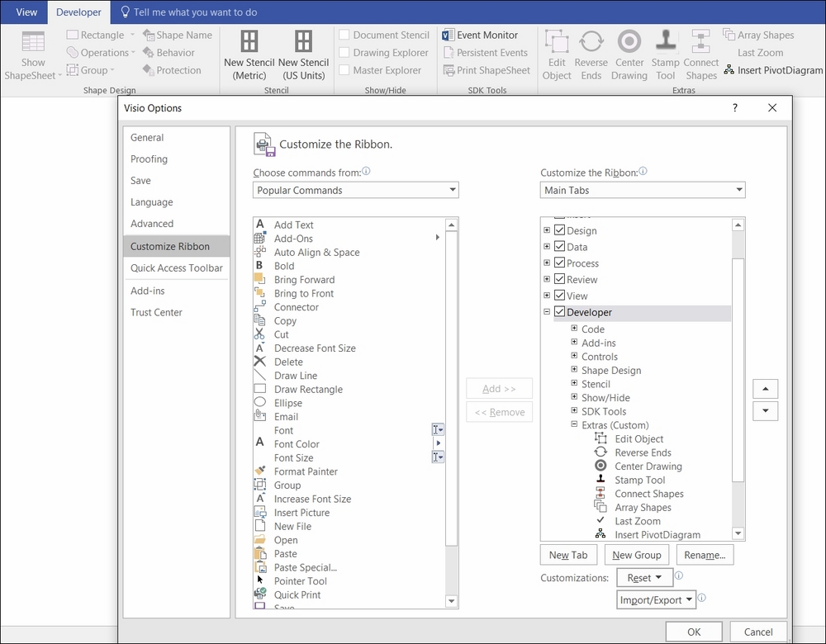Click New Stencil (Metric) icon

[249, 41]
